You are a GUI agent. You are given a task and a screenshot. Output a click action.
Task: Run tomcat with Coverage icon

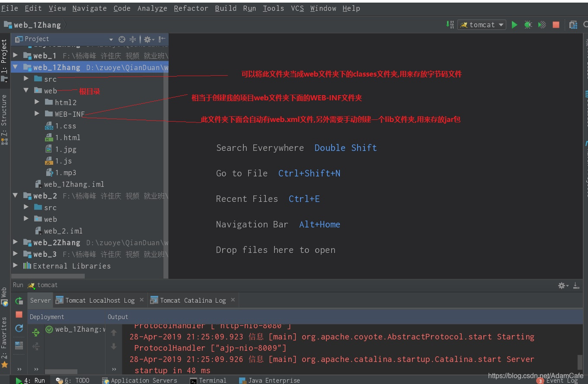coord(542,25)
